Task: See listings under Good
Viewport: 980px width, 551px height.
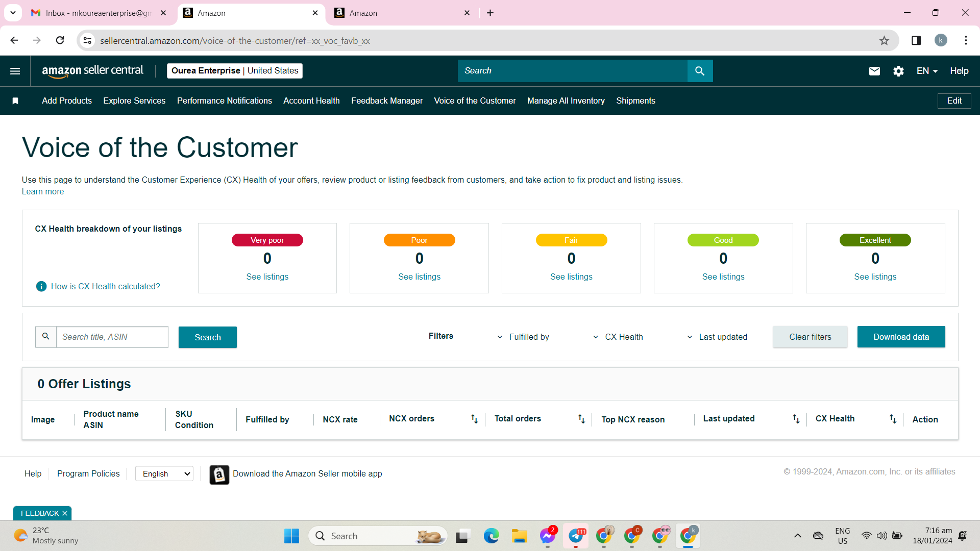Action: point(723,277)
